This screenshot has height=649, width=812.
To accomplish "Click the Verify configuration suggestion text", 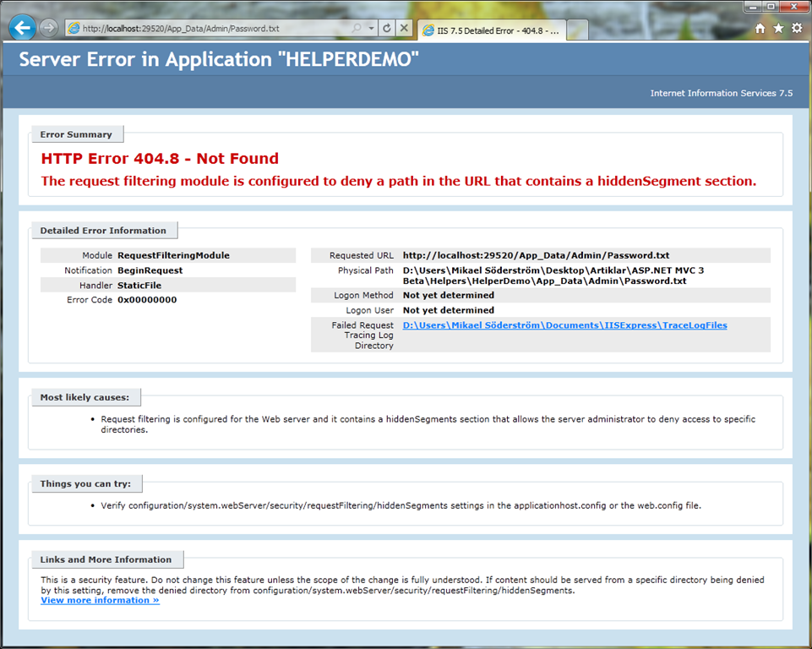I will (x=401, y=505).
